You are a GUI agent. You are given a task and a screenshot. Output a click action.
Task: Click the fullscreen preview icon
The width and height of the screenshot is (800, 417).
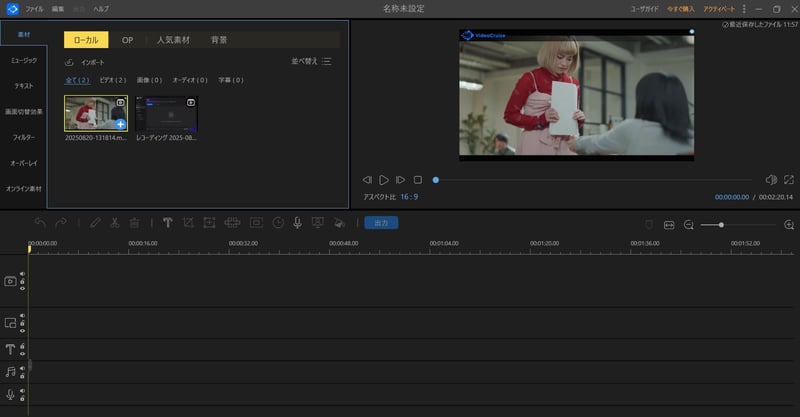pos(790,180)
